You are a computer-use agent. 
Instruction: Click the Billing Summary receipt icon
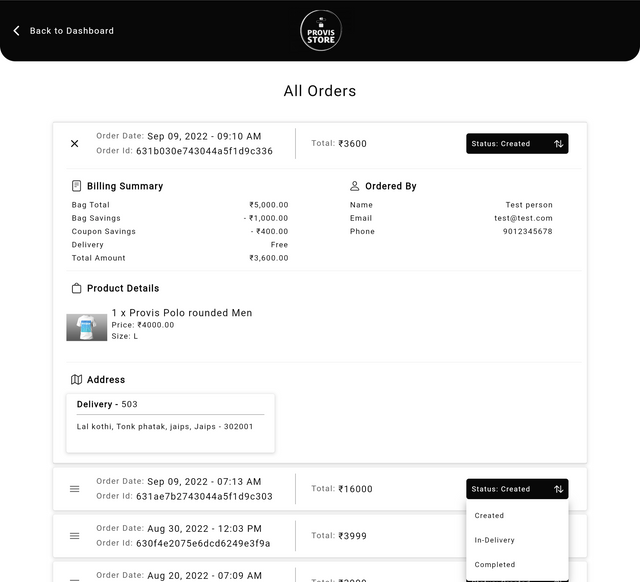(77, 186)
